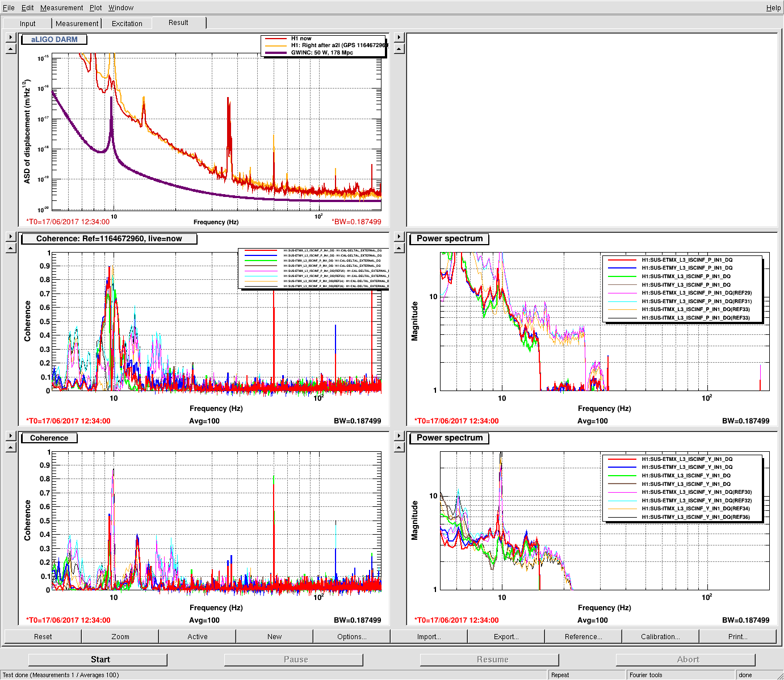
Task: Click the Repeat status bar field
Action: [x=587, y=675]
